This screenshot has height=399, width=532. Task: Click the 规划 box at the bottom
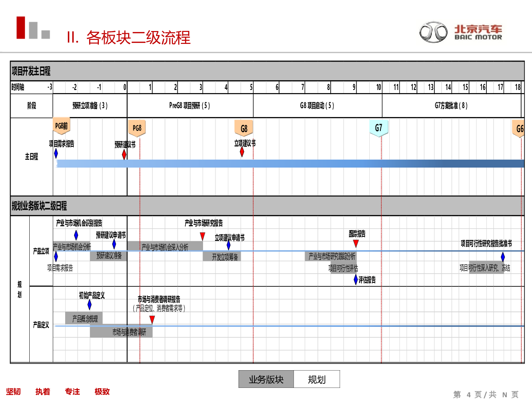pos(317,379)
